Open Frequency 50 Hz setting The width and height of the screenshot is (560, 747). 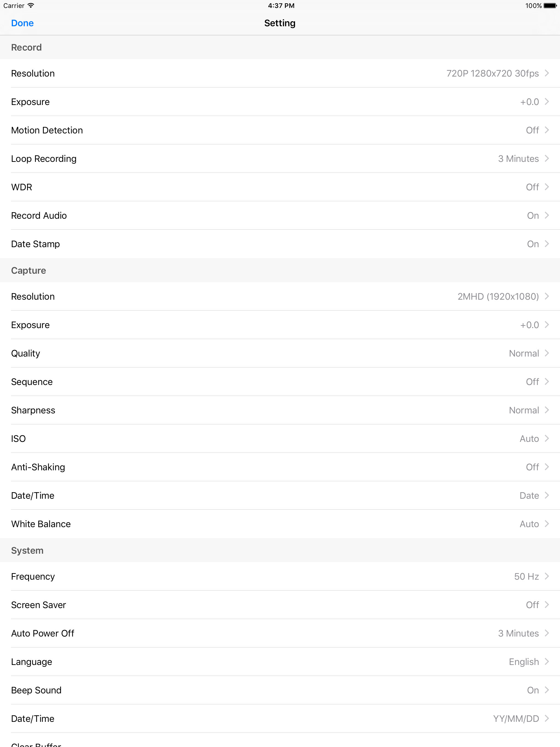(280, 576)
